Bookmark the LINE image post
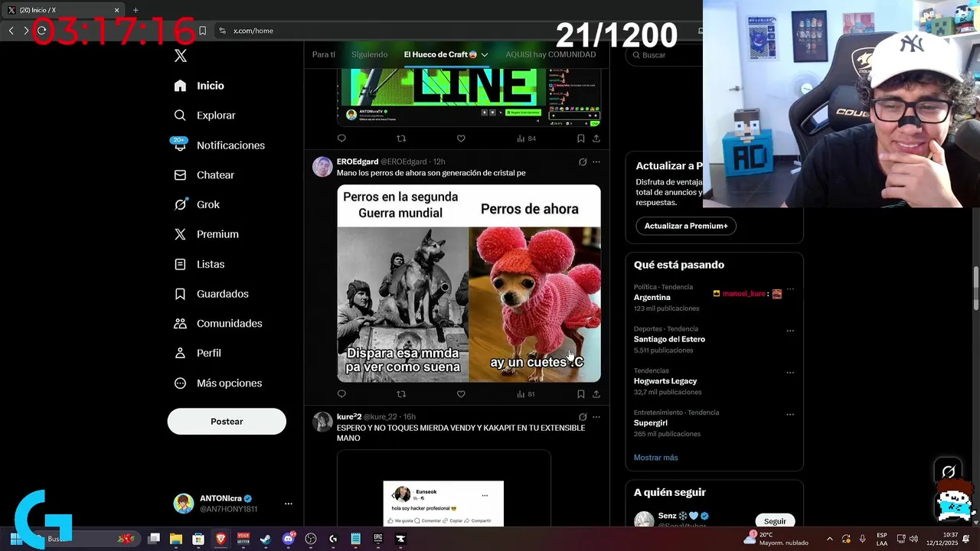Image resolution: width=980 pixels, height=551 pixels. [580, 139]
